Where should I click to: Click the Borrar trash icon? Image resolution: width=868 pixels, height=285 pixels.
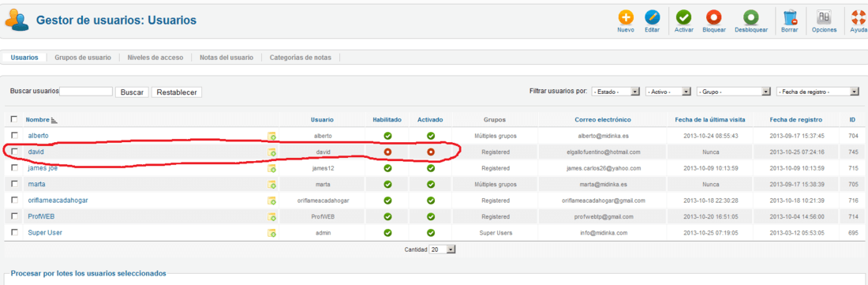coord(789,17)
